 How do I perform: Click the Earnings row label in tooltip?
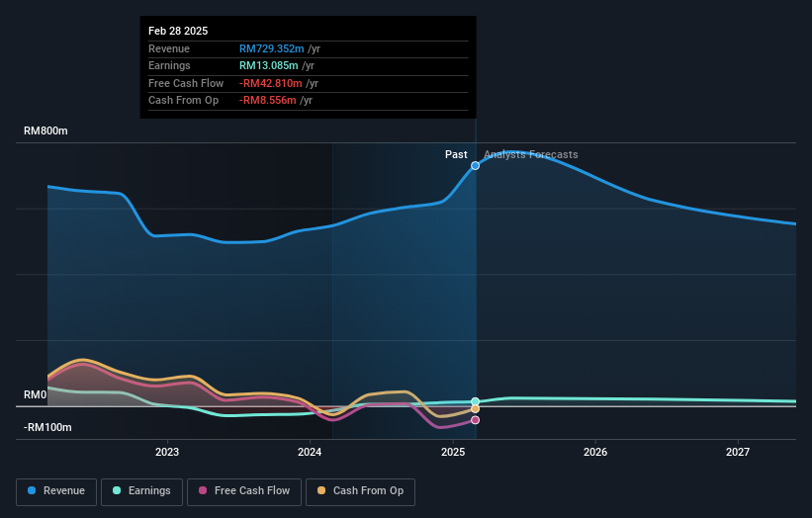pos(169,65)
